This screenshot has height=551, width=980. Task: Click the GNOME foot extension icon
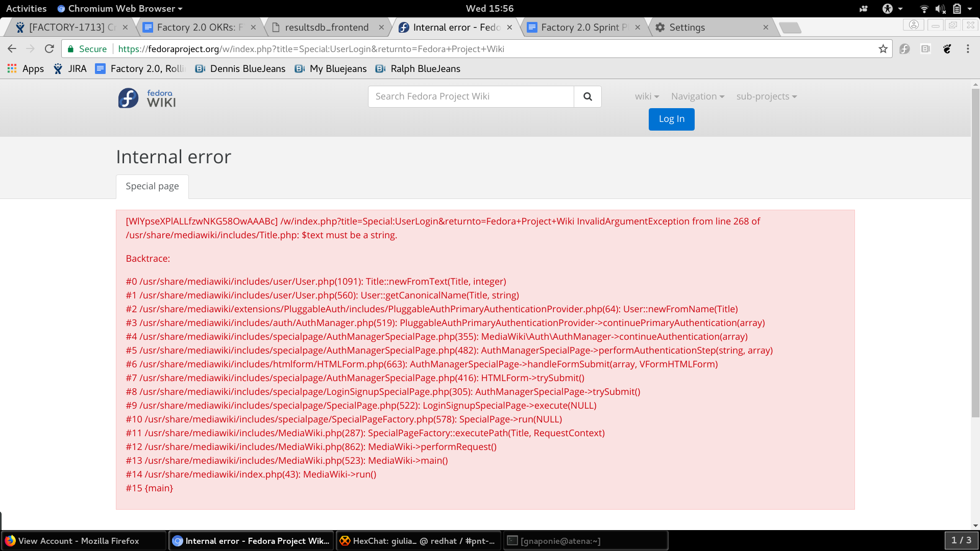coord(947,49)
